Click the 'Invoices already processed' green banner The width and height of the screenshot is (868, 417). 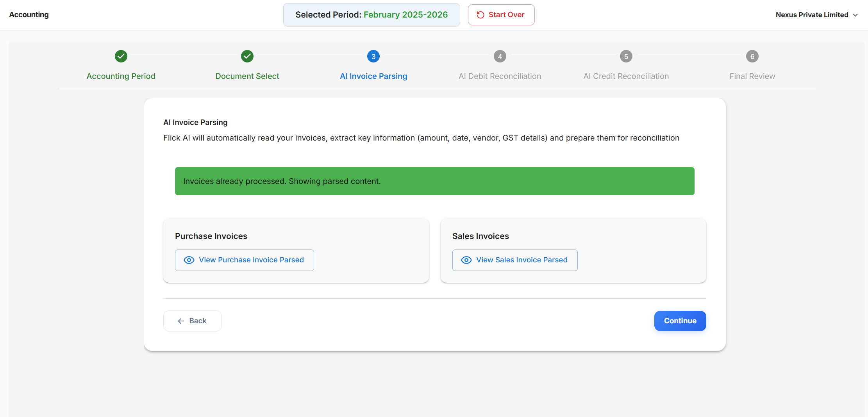point(435,181)
